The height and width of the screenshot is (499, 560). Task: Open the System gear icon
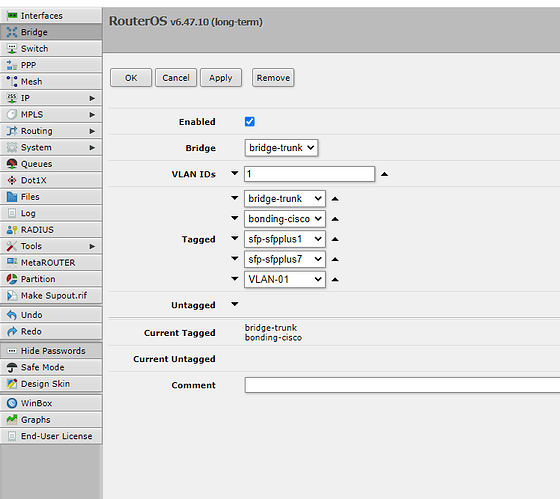12,147
